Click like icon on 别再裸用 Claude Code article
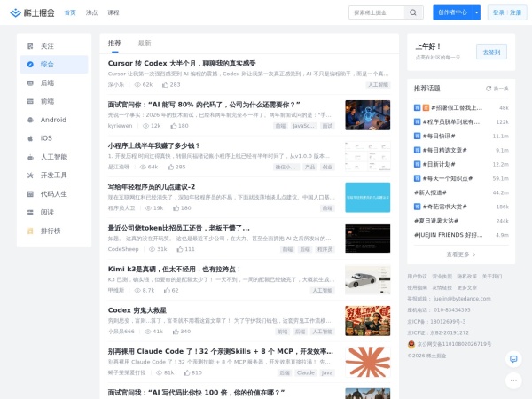This screenshot has height=399, width=532. [x=187, y=372]
